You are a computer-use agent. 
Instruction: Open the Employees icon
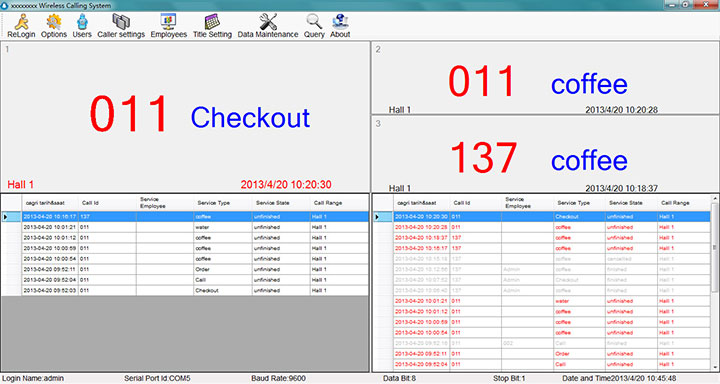(168, 22)
